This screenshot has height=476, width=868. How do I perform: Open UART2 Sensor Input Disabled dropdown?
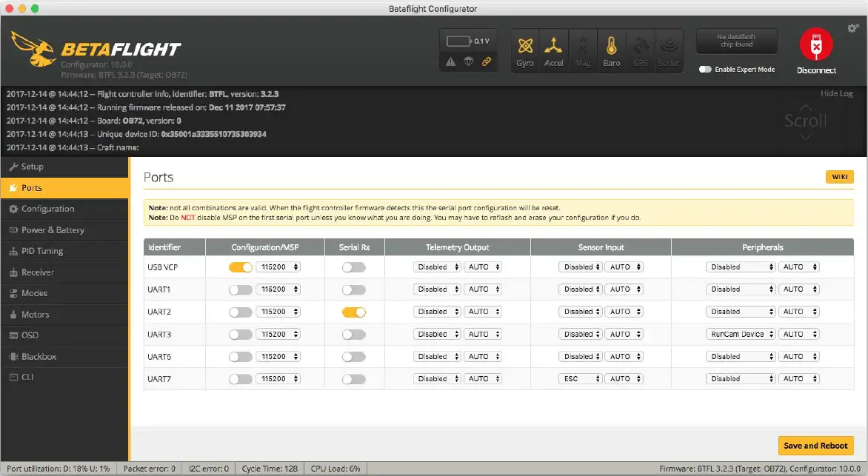pyautogui.click(x=580, y=312)
